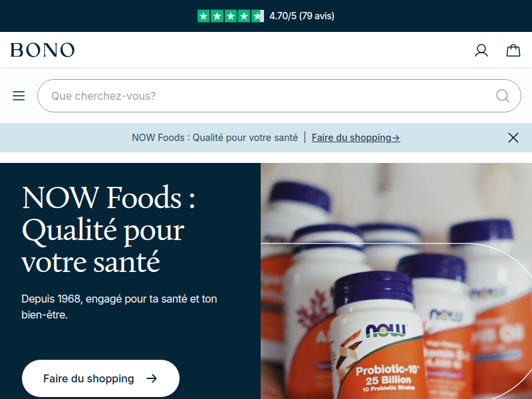This screenshot has width=532, height=399.
Task: Click the first green Trustpilot star
Action: (203, 16)
